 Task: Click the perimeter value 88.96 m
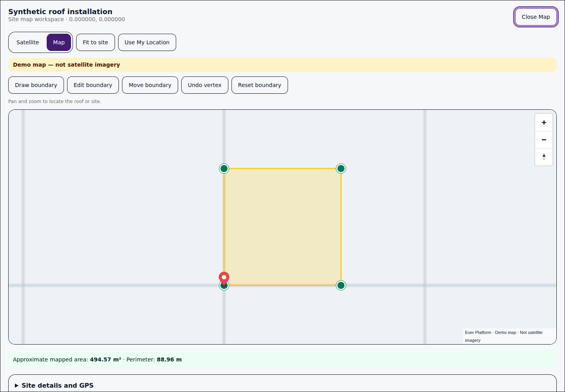tap(169, 359)
